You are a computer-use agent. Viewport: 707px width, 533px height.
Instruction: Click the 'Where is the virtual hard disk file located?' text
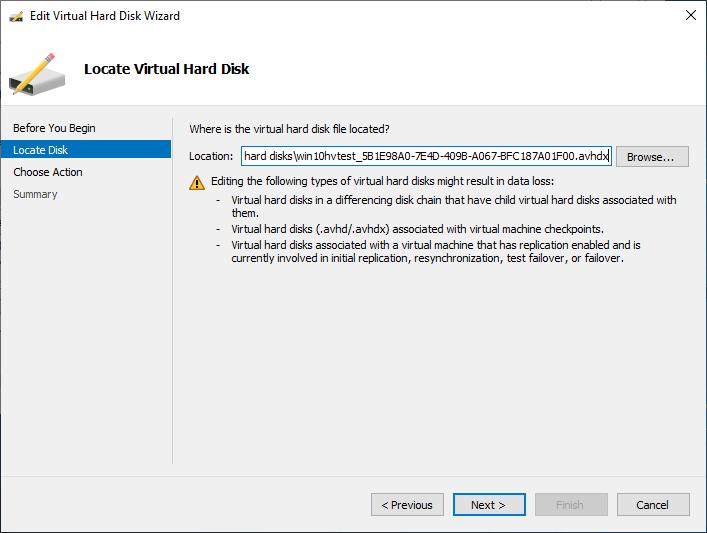[x=289, y=129]
